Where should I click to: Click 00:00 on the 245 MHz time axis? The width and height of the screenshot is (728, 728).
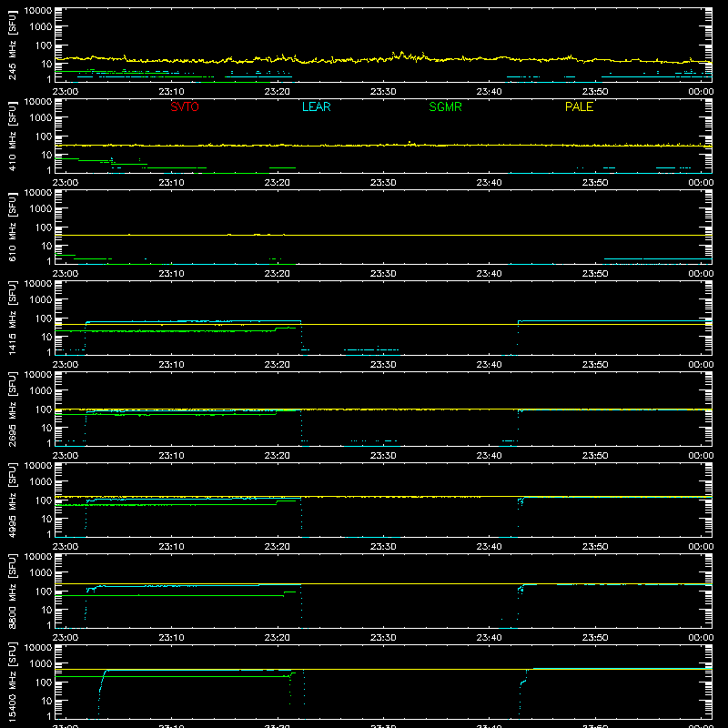(701, 92)
